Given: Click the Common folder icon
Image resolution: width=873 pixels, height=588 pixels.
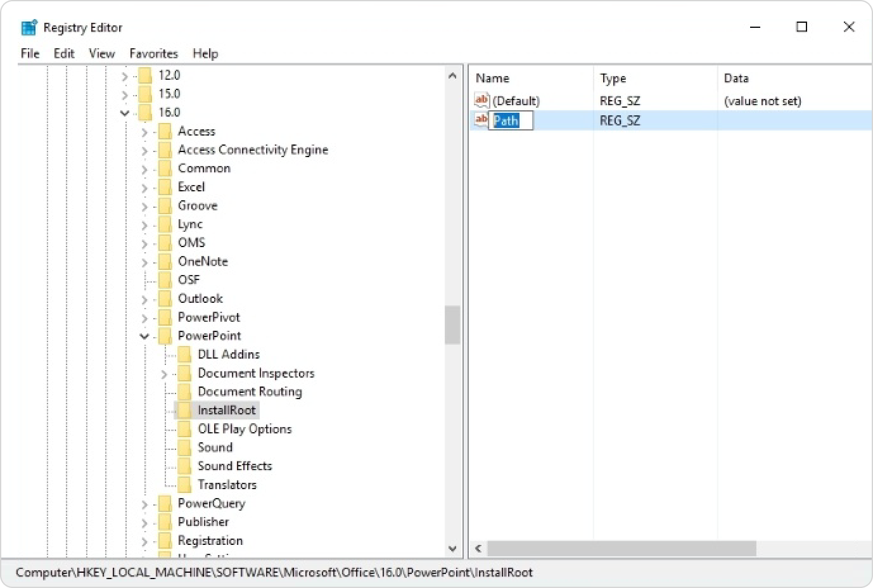Looking at the screenshot, I should tap(165, 168).
